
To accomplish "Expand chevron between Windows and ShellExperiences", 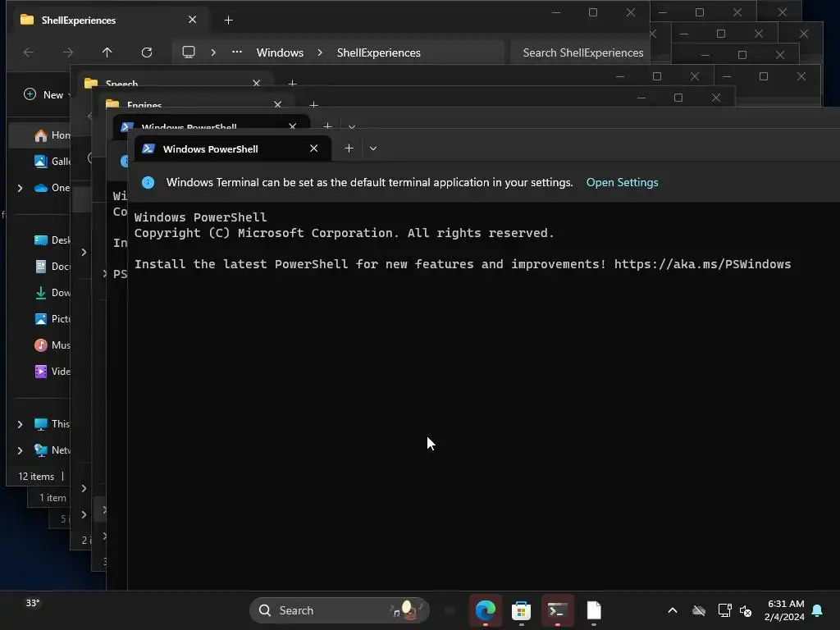I will (x=320, y=52).
